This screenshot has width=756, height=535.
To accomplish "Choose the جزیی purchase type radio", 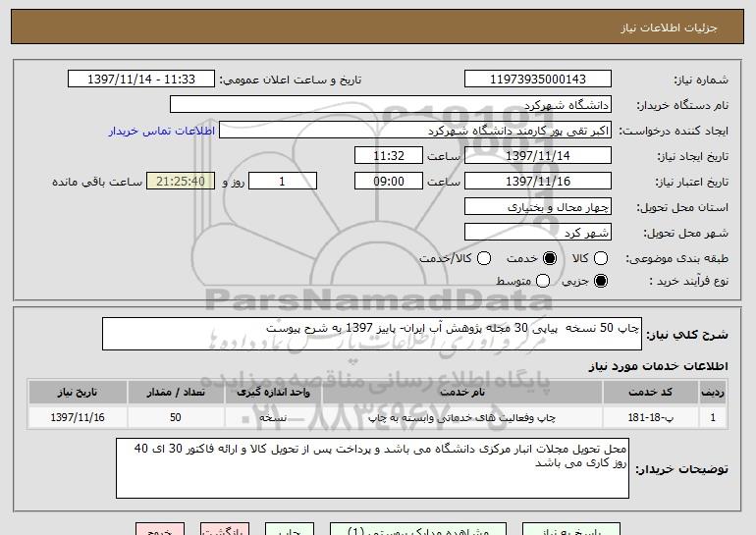I will pos(601,281).
